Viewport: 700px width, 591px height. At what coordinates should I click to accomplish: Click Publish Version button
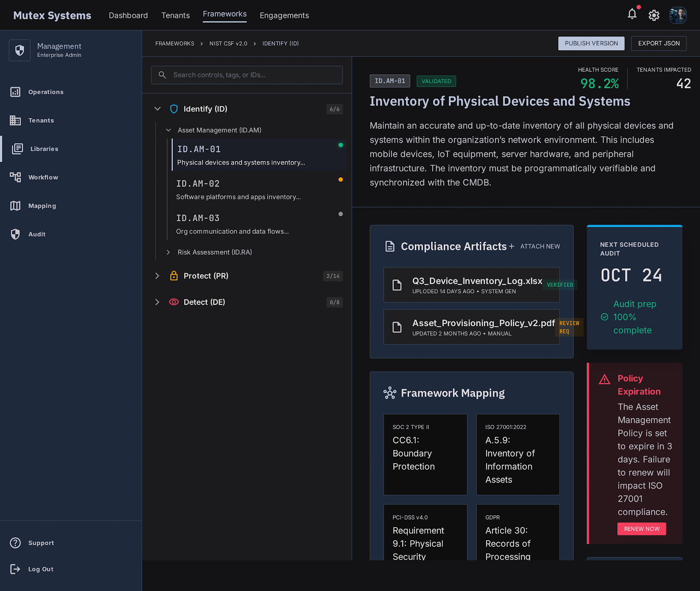[591, 43]
